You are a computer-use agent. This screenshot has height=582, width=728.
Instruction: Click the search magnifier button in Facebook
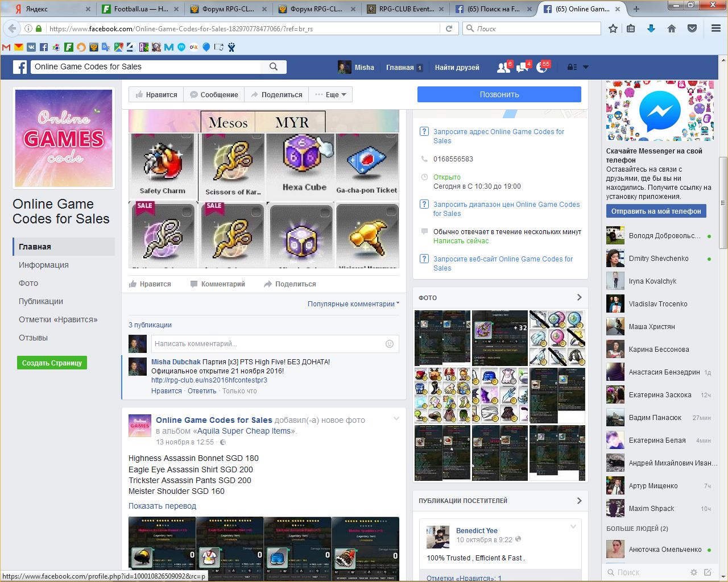click(274, 66)
